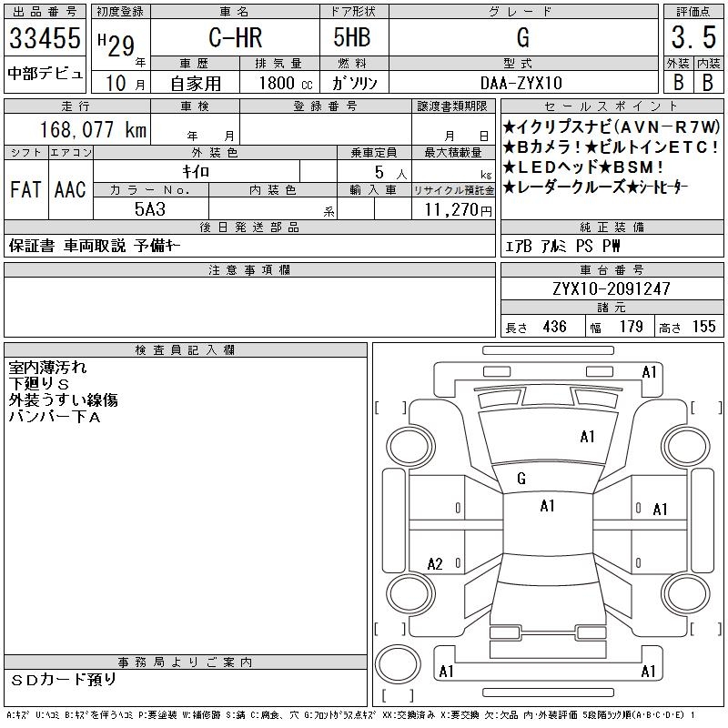Click the イクリプスナビ sales point line
Image resolution: width=728 pixels, height=728 pixels.
[x=612, y=126]
